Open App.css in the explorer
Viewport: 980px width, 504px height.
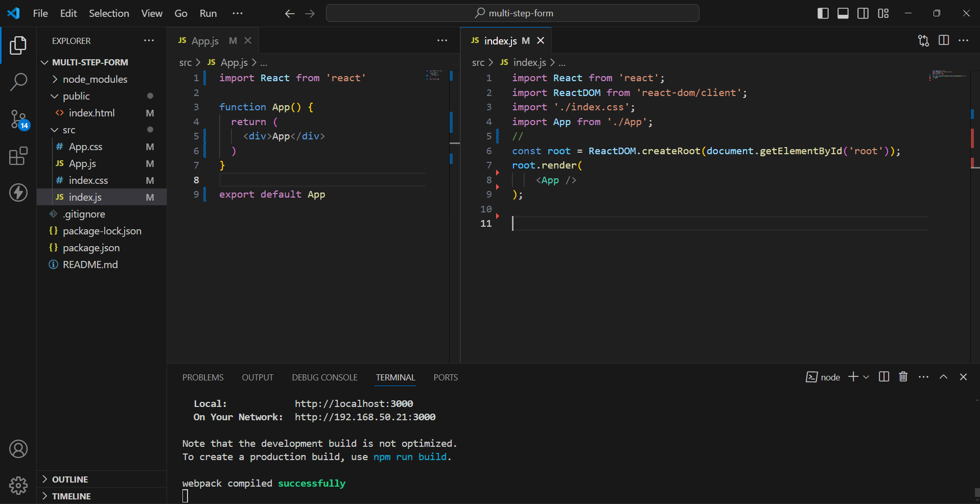coord(102,147)
